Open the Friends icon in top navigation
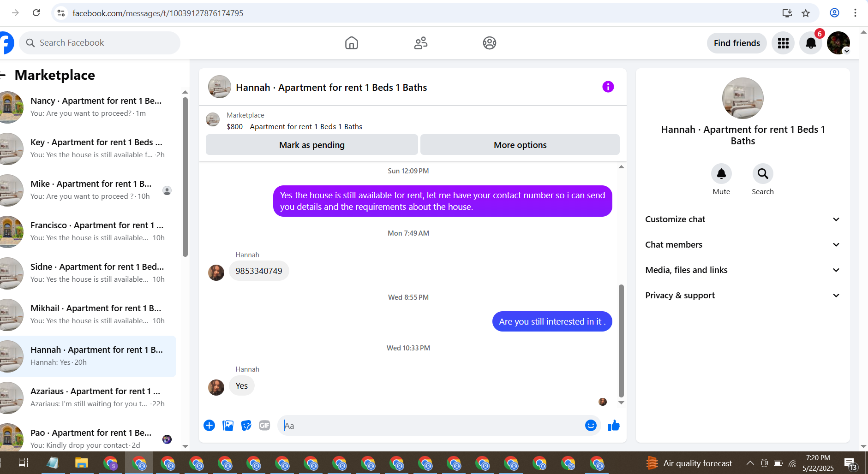This screenshot has width=868, height=474. pos(421,43)
